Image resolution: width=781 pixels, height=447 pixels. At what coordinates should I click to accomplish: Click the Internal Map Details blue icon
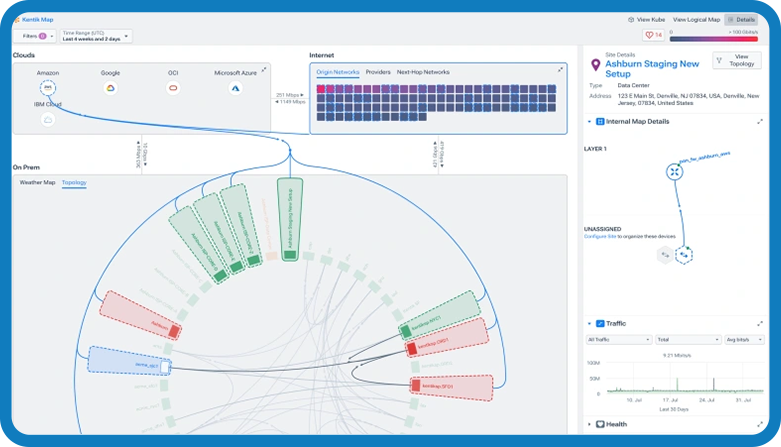[600, 122]
